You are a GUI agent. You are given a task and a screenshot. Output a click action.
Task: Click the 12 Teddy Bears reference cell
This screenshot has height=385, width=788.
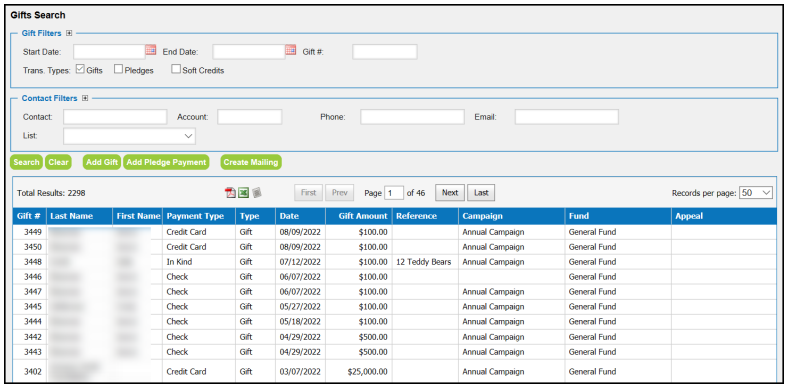click(x=424, y=262)
